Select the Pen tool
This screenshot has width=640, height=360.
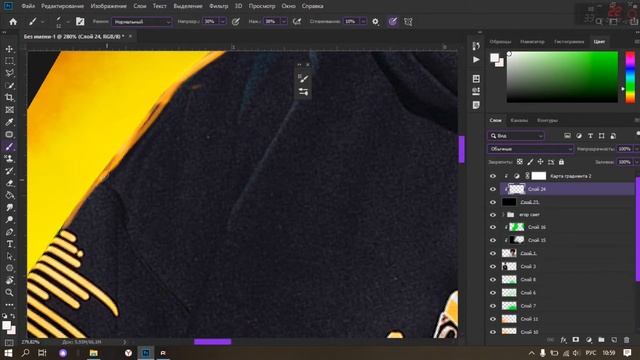click(x=9, y=232)
